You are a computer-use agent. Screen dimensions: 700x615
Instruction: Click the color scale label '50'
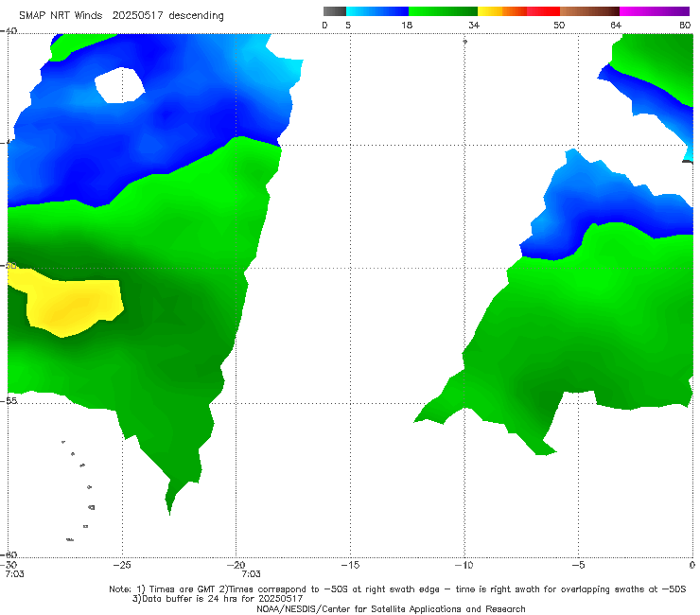[559, 25]
